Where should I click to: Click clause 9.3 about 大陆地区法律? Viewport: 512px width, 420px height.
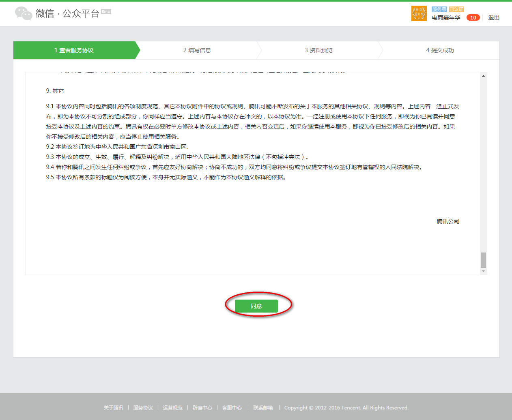click(x=178, y=157)
